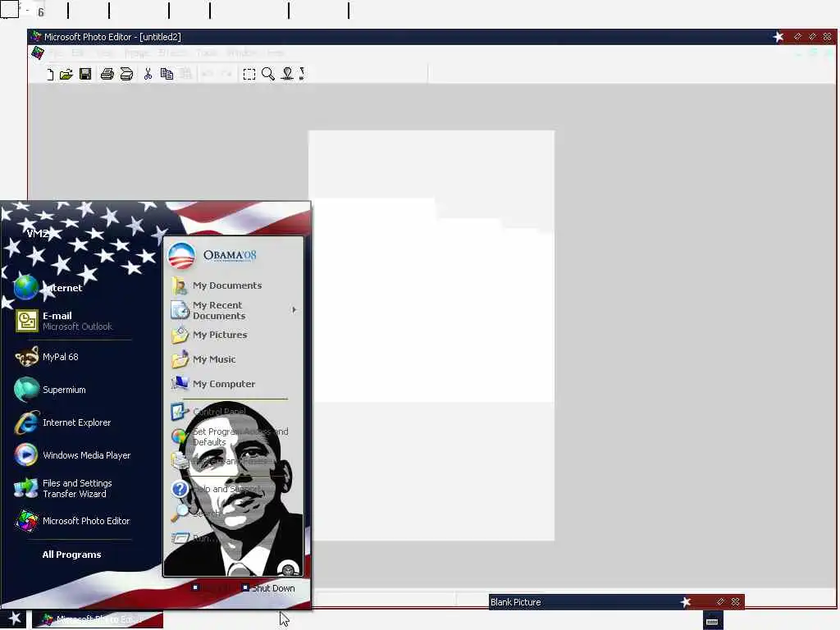The width and height of the screenshot is (840, 630).
Task: Click the Cut scissors icon
Action: coord(148,75)
